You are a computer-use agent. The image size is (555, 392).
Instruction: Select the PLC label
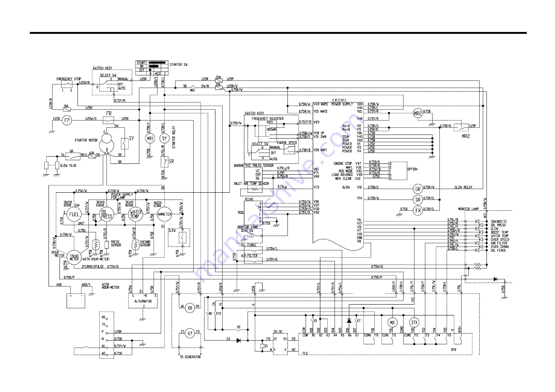point(305,353)
